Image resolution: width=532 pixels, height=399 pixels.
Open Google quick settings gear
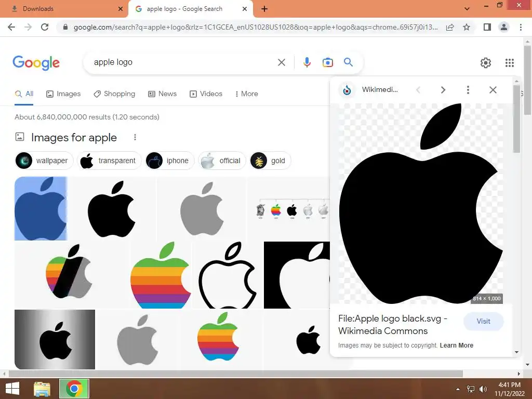(486, 63)
